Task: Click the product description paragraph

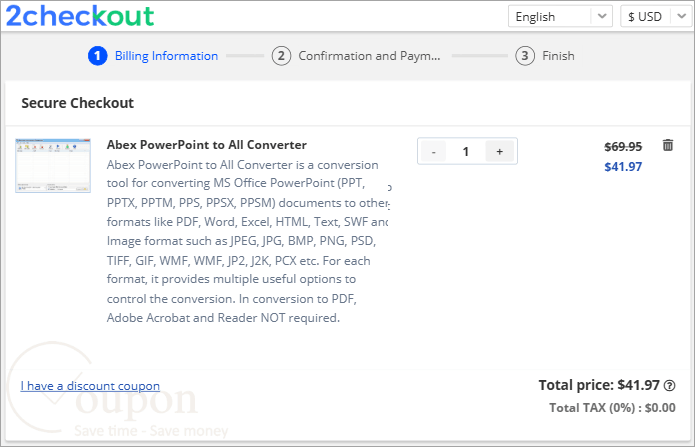Action: (248, 241)
